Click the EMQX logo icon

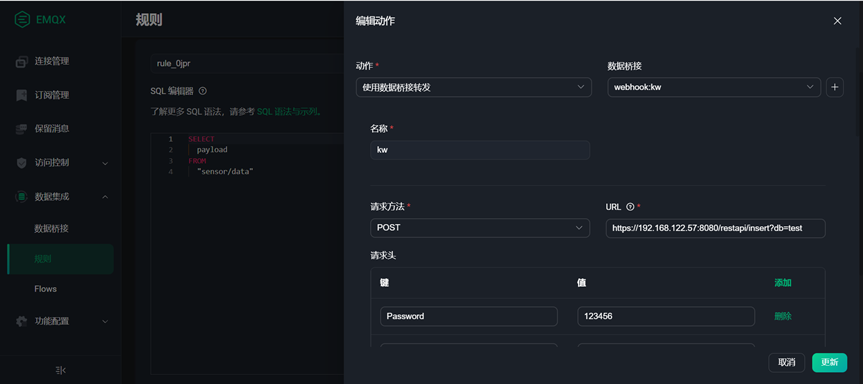22,20
